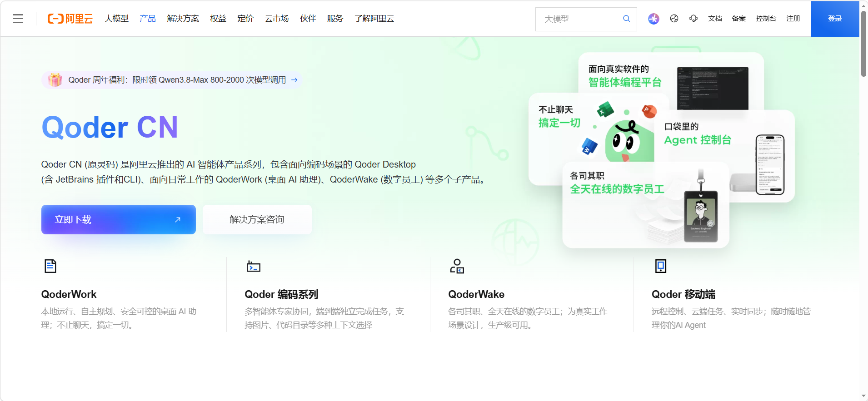This screenshot has height=401, width=868.
Task: Open the 智能体编程平台 card
Action: [x=671, y=81]
